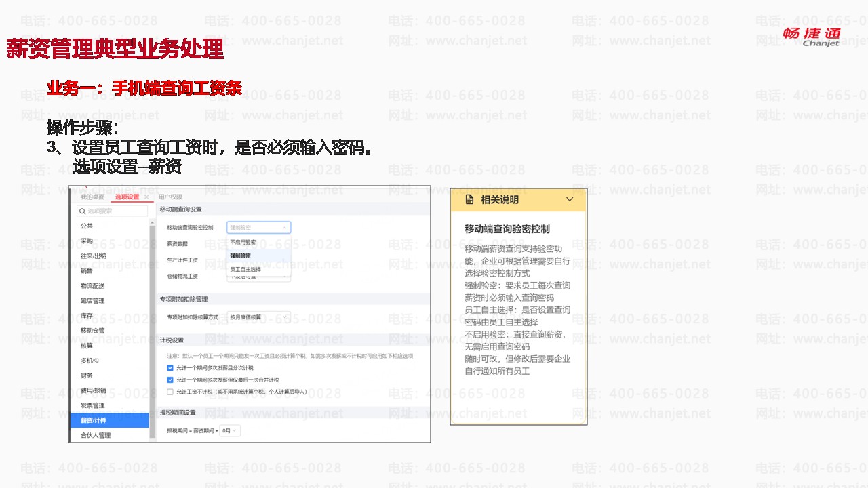868x488 pixels.
Task: Switch to the 用户权限 tab
Action: pyautogui.click(x=170, y=197)
